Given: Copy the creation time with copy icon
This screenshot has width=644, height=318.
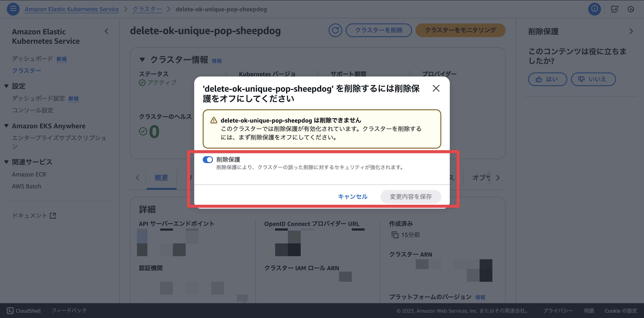Looking at the screenshot, I should click(x=395, y=235).
